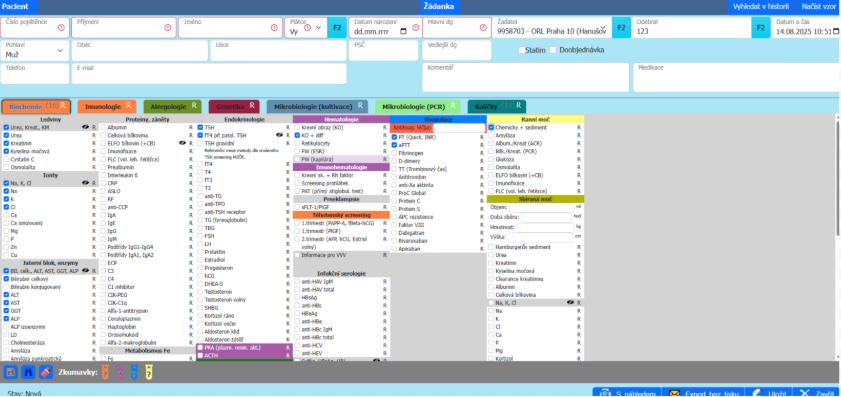Click warning icon in Příjmení field
The height and width of the screenshot is (397, 841).
click(x=168, y=27)
